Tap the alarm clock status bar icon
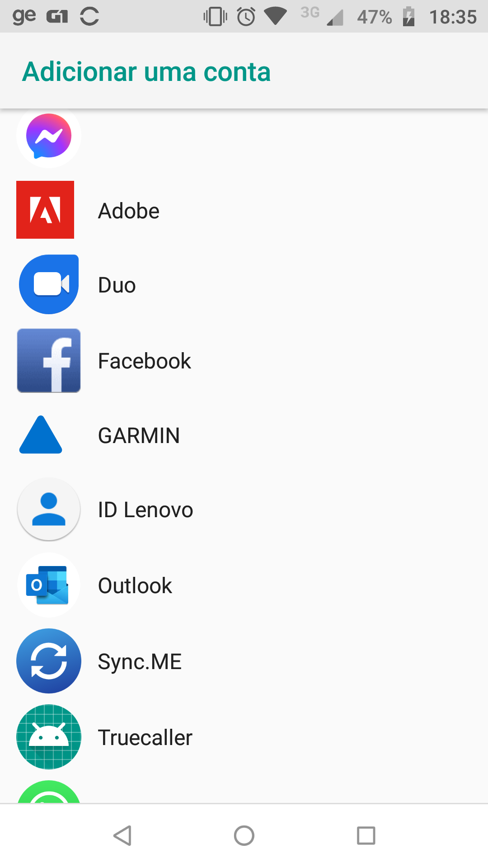This screenshot has height=868, width=488. pyautogui.click(x=246, y=17)
